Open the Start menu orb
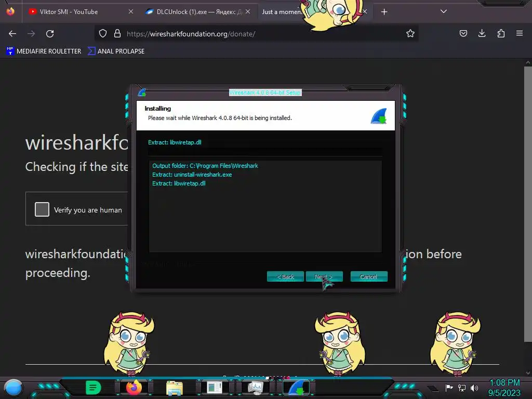The height and width of the screenshot is (399, 532). [x=14, y=388]
